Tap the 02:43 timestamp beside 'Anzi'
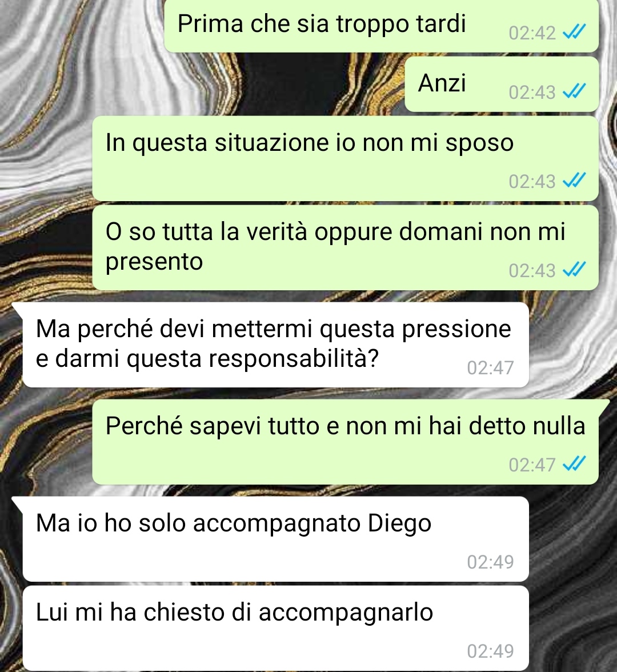 [532, 92]
